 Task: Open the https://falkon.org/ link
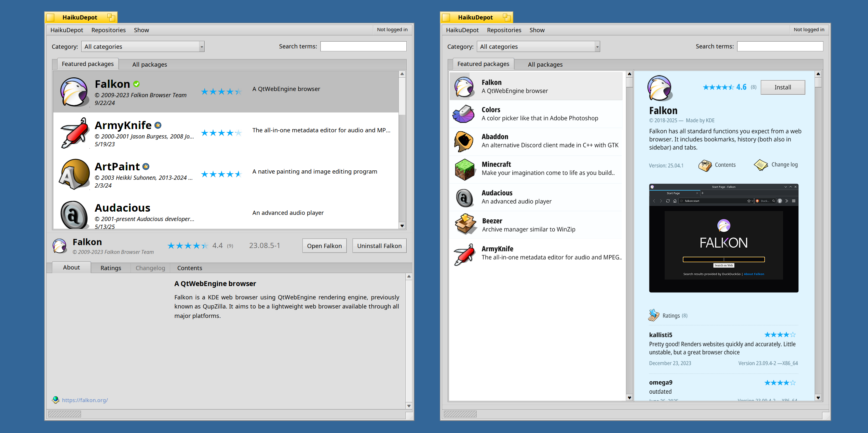[x=85, y=400]
